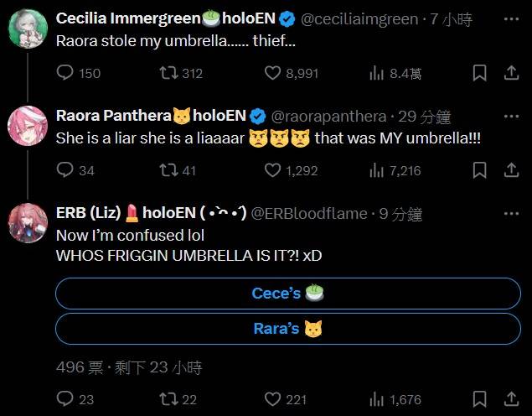Viewport: 532px width, 416px height.
Task: Open Cecilia Immergreen's profile avatar
Action: click(x=28, y=29)
